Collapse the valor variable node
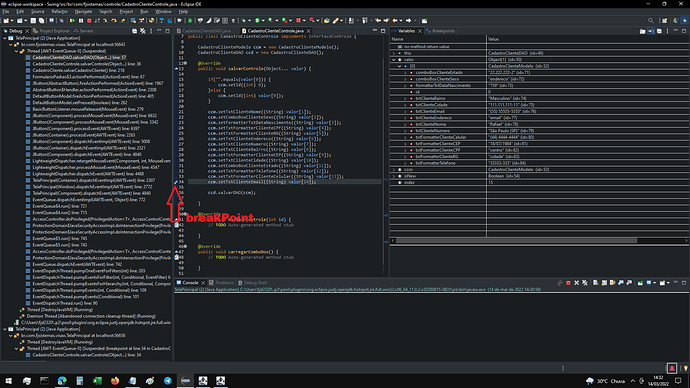Viewport: 690px width, 388px height. tap(394, 59)
